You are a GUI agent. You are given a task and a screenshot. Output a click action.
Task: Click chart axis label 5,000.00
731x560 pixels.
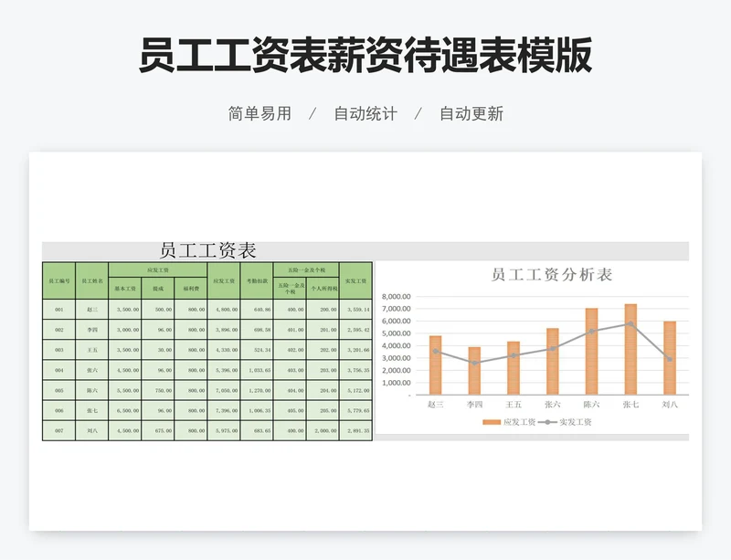[397, 333]
